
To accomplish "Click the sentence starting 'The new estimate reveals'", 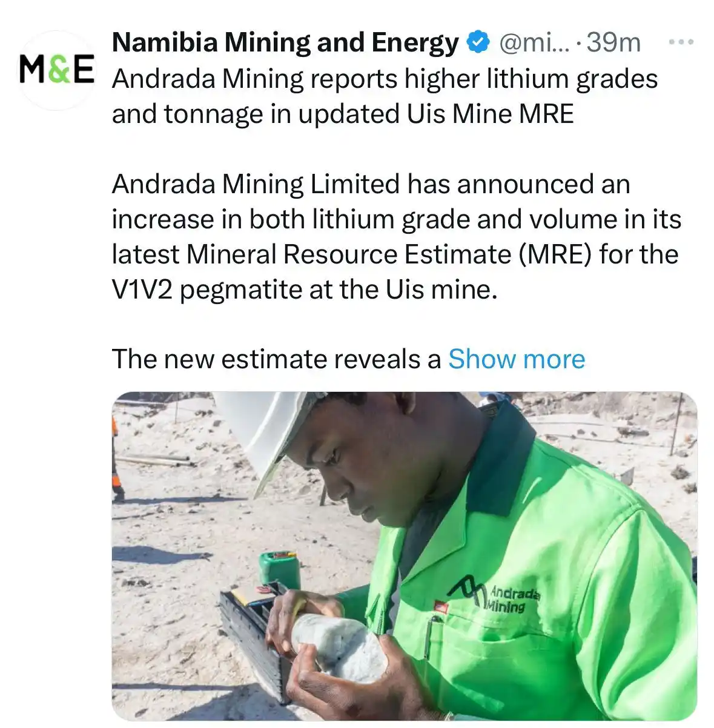I will [273, 359].
